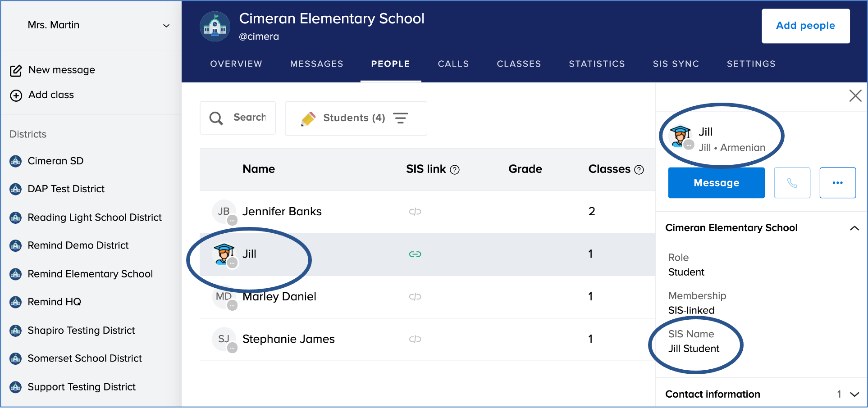
Task: Expand the Contact information section
Action: (854, 394)
